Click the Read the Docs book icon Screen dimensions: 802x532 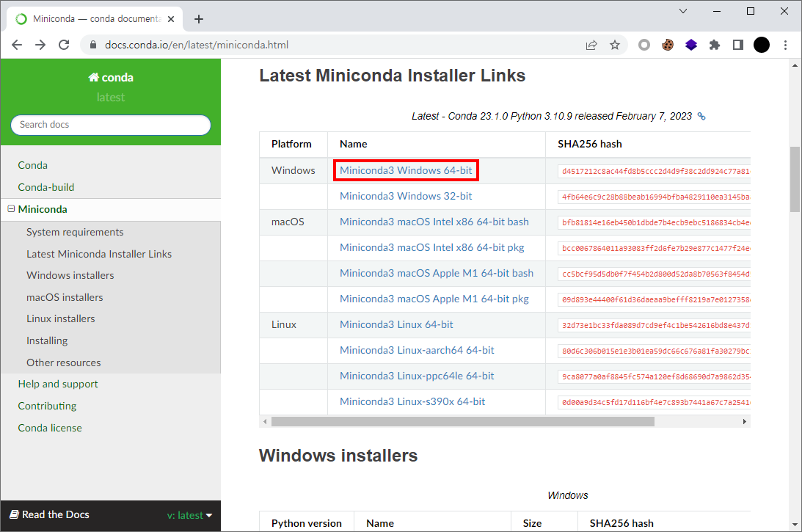tap(15, 514)
